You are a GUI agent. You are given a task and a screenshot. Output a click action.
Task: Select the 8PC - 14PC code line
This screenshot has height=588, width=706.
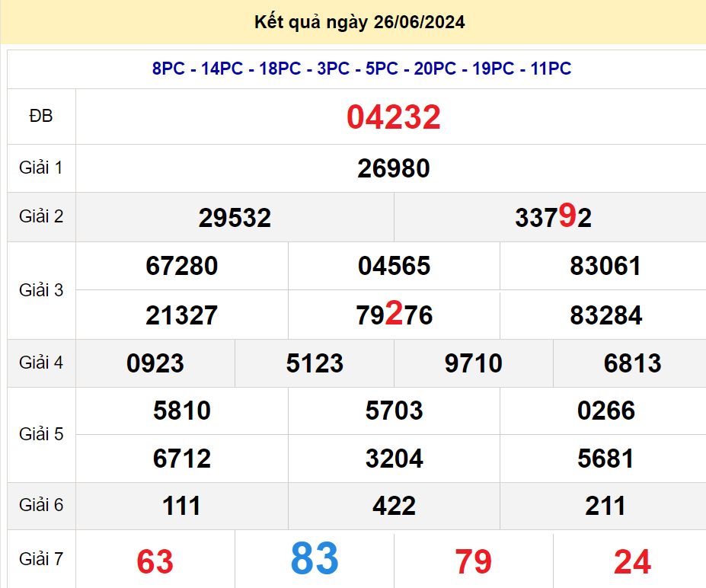click(361, 69)
